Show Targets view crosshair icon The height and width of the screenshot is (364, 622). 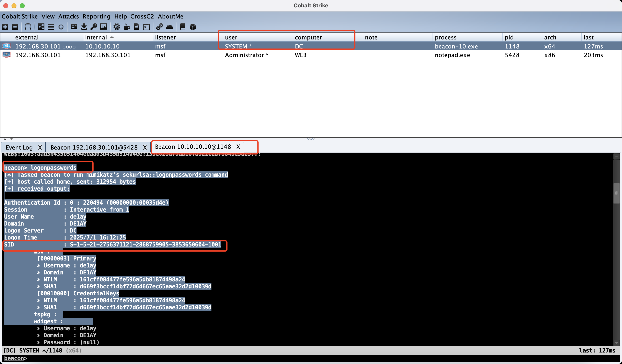pyautogui.click(x=61, y=27)
